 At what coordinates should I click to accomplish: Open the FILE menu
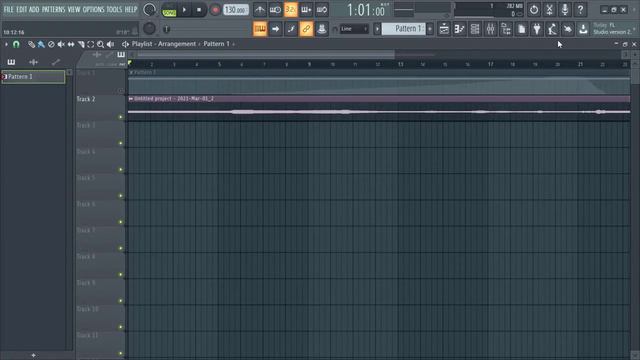8,9
